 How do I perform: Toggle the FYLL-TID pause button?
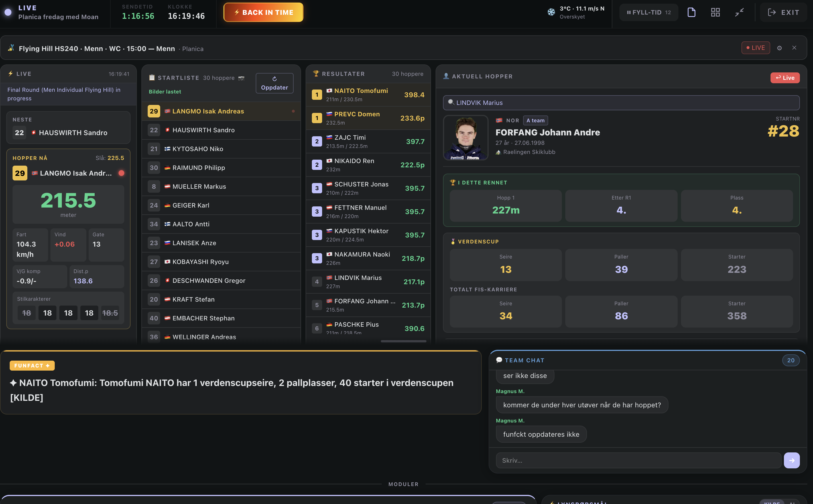pyautogui.click(x=649, y=12)
